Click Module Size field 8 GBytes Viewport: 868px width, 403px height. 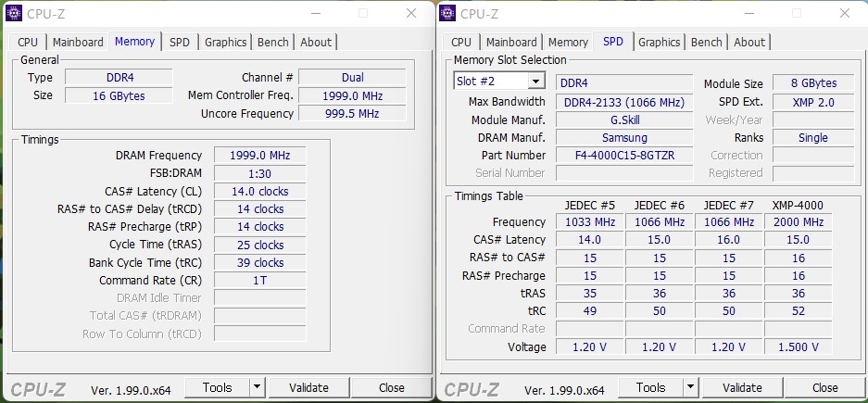tap(813, 83)
